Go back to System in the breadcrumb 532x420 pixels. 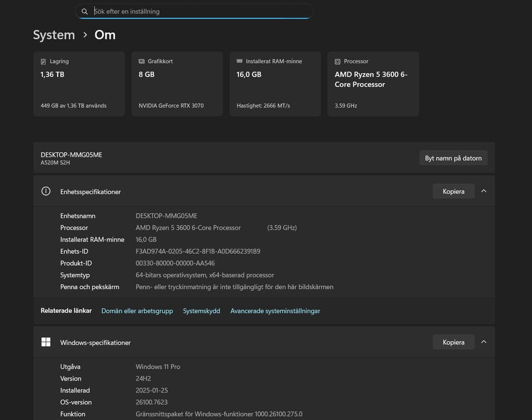tap(54, 35)
